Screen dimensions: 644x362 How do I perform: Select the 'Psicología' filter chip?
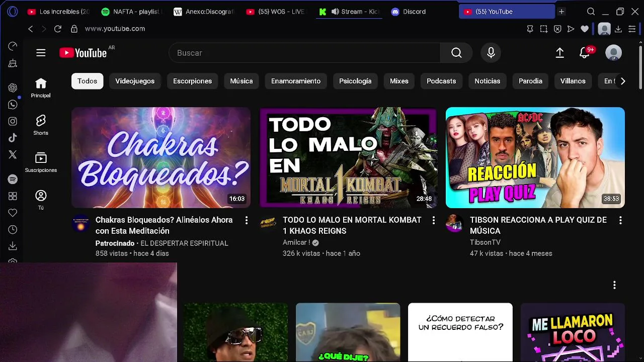click(x=355, y=81)
